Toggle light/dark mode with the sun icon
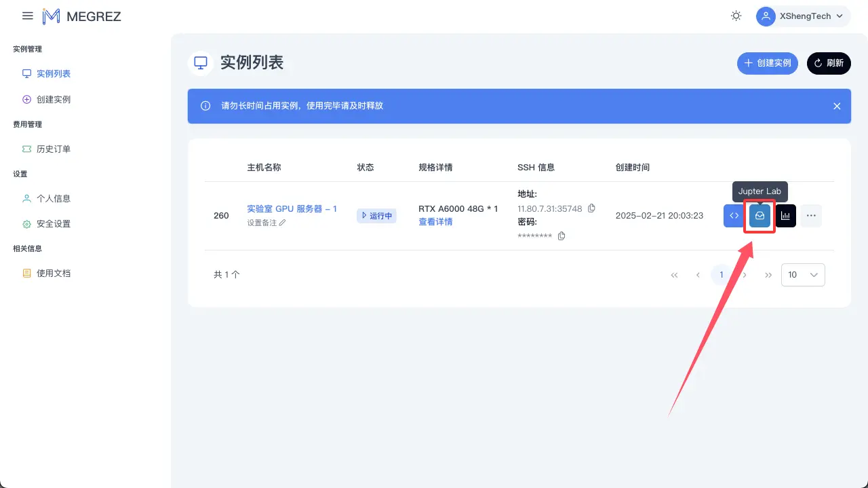The width and height of the screenshot is (868, 488). (736, 16)
